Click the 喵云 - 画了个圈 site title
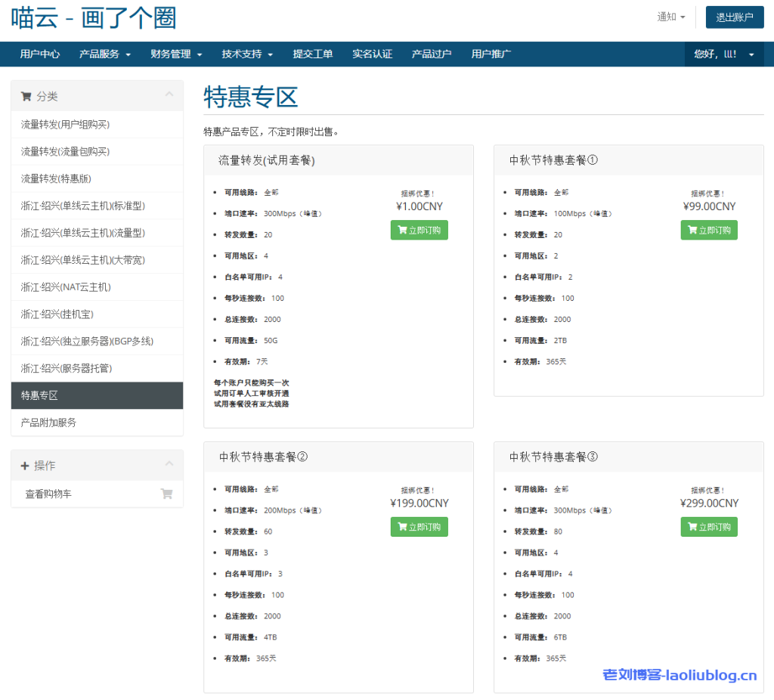774x700 pixels. coord(94,18)
